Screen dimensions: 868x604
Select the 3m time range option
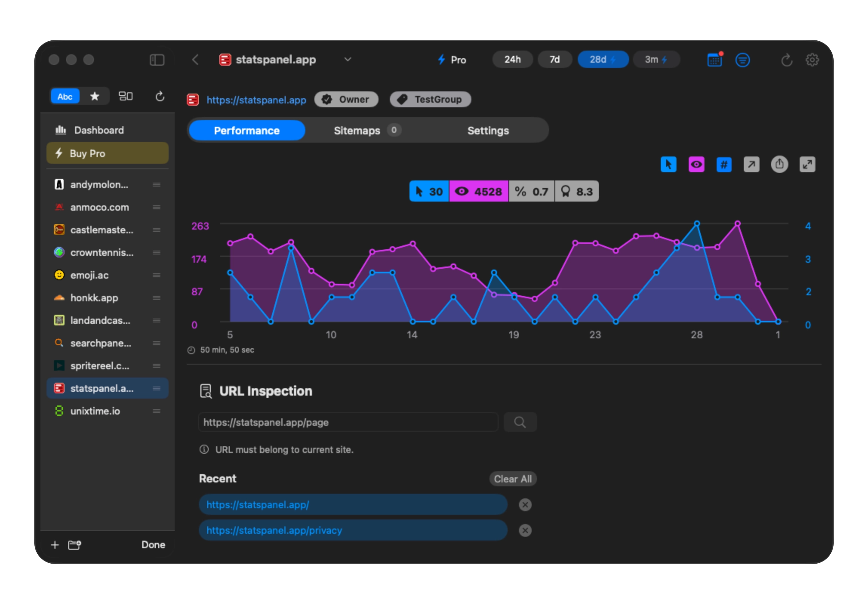point(656,59)
